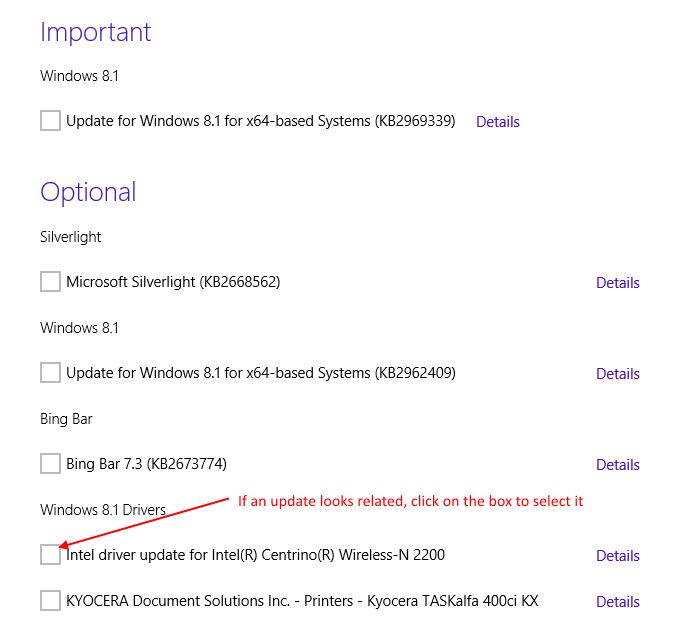Select the Kyocera TASKalfa printer driver checkbox
The width and height of the screenshot is (700, 623).
click(x=50, y=601)
